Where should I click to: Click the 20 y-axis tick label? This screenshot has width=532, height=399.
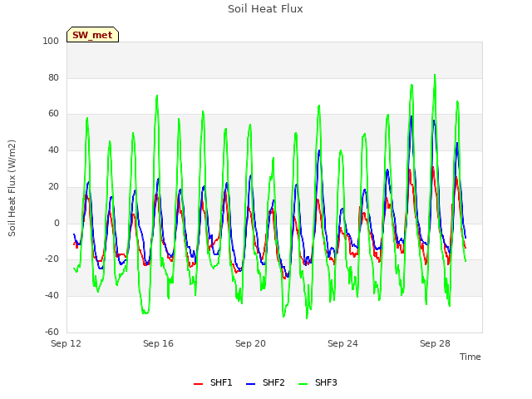point(53,186)
